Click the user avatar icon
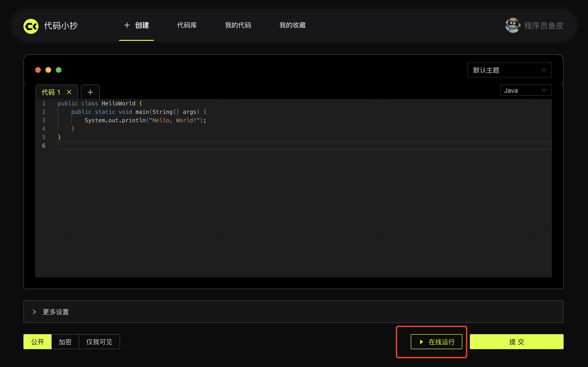588x367 pixels. (x=512, y=25)
